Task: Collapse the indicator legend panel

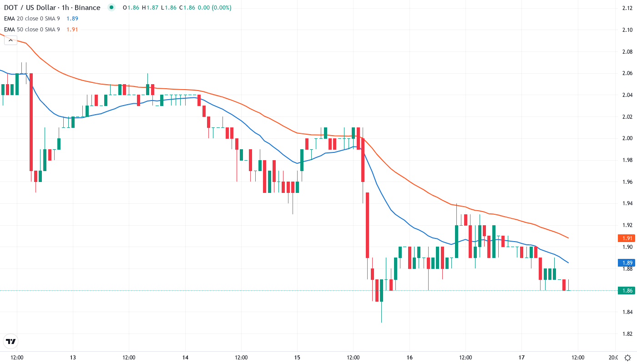Action: point(10,40)
